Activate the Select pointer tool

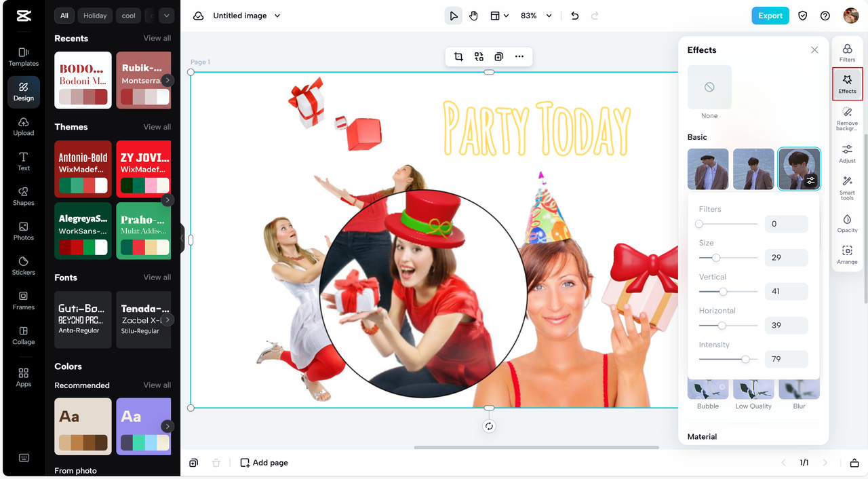(x=454, y=16)
